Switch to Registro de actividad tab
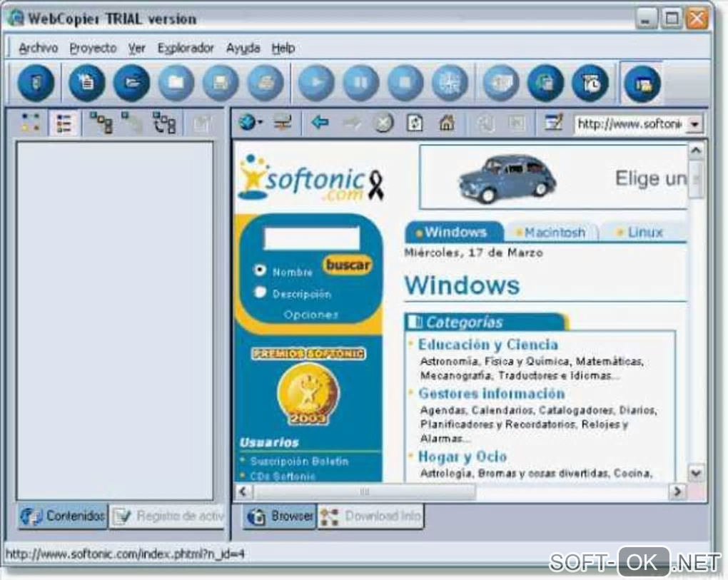728x580 pixels. [167, 516]
